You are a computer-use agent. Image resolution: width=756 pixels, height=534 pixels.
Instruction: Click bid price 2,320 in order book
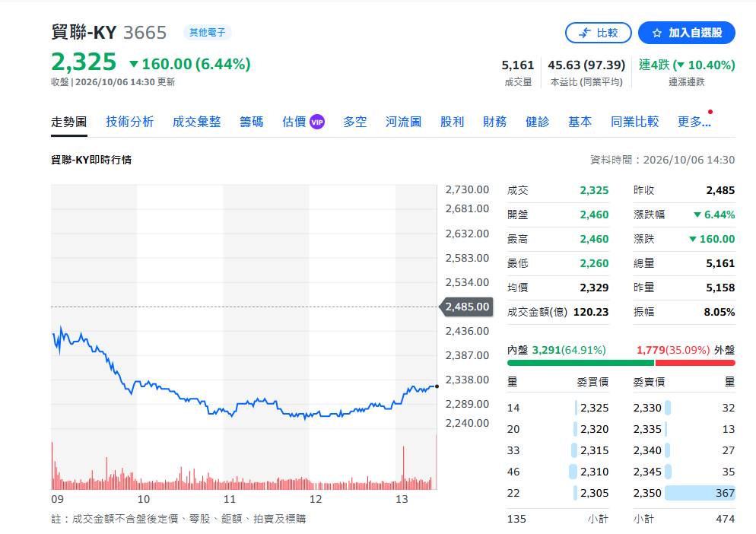[x=594, y=429]
